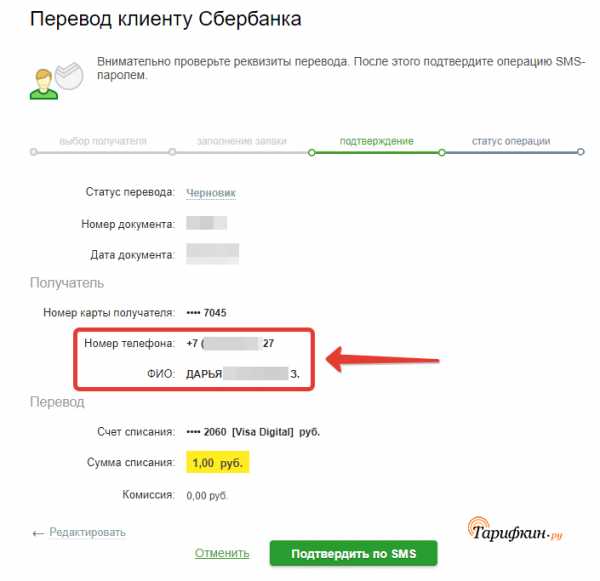Click the red arrow pointing at recipient
This screenshot has height=581, width=600.
click(x=383, y=359)
